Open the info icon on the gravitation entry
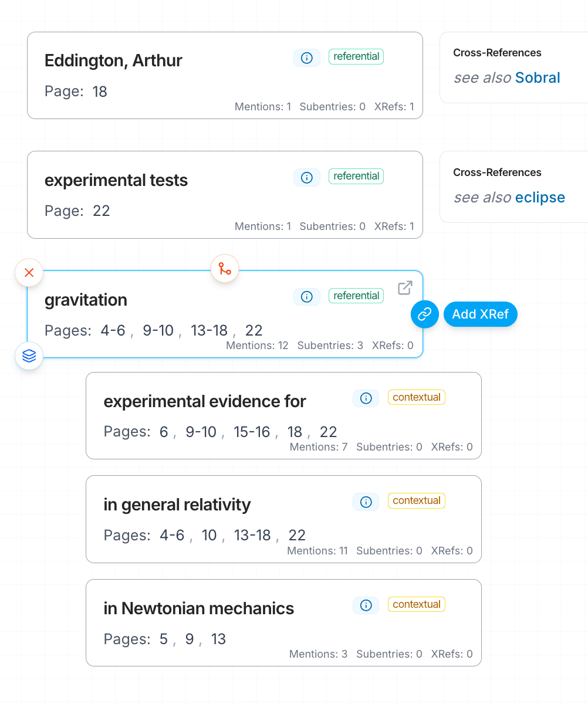This screenshot has height=704, width=588. [x=307, y=297]
